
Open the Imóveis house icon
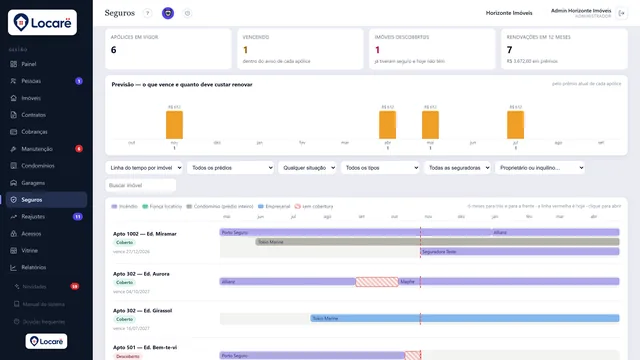[13, 98]
